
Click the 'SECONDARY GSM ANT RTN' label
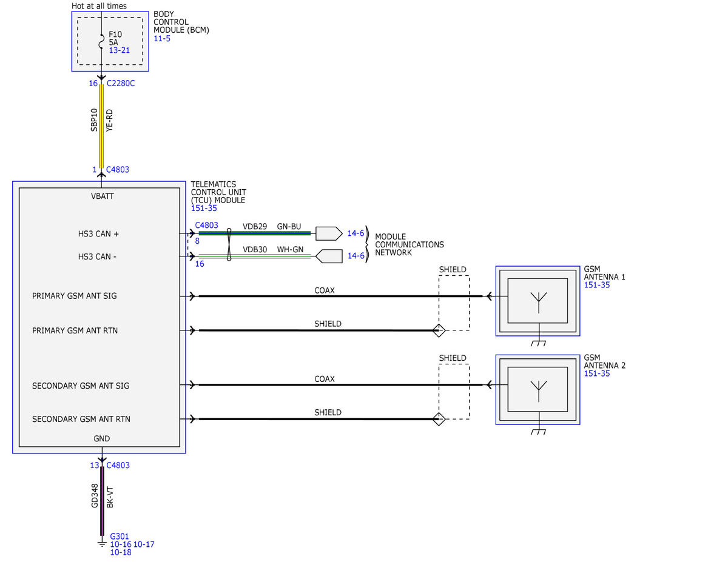pyautogui.click(x=81, y=419)
